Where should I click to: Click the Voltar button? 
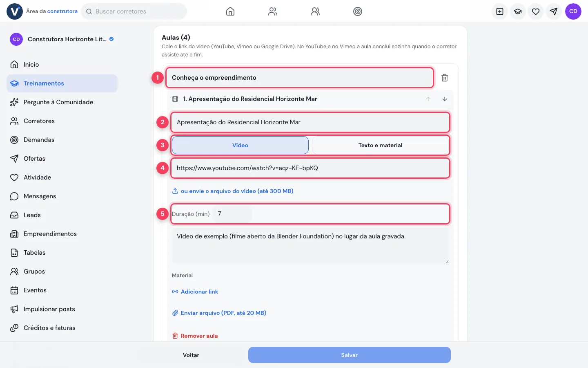tap(191, 355)
